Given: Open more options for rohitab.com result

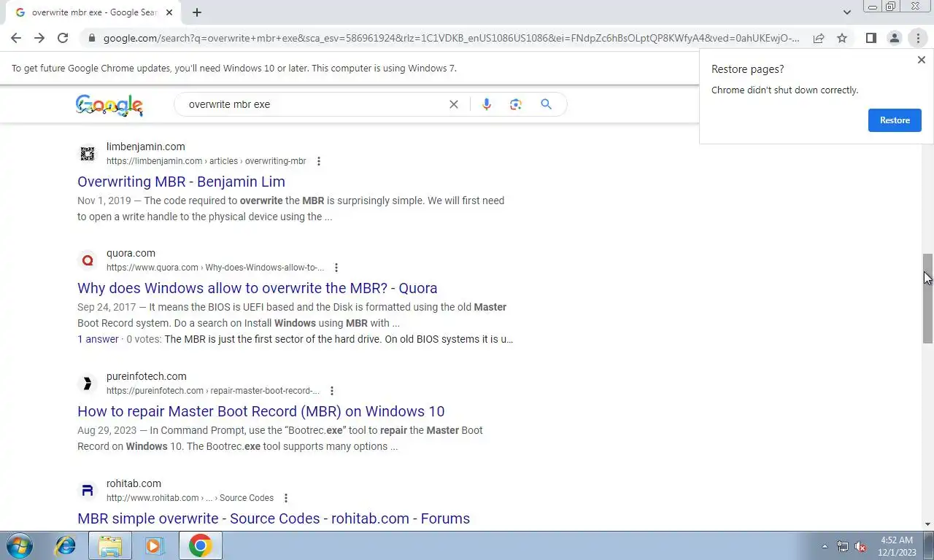Looking at the screenshot, I should [285, 498].
